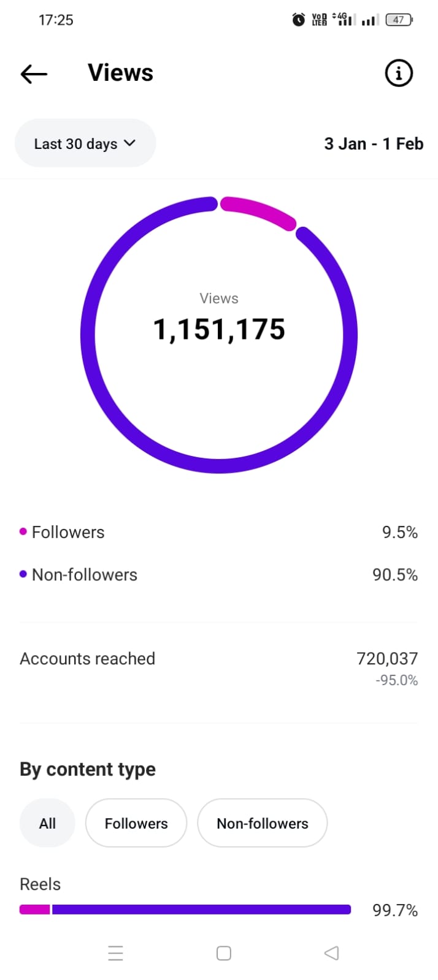Tap the 1,151,175 views total
The image size is (438, 980).
pos(219,329)
